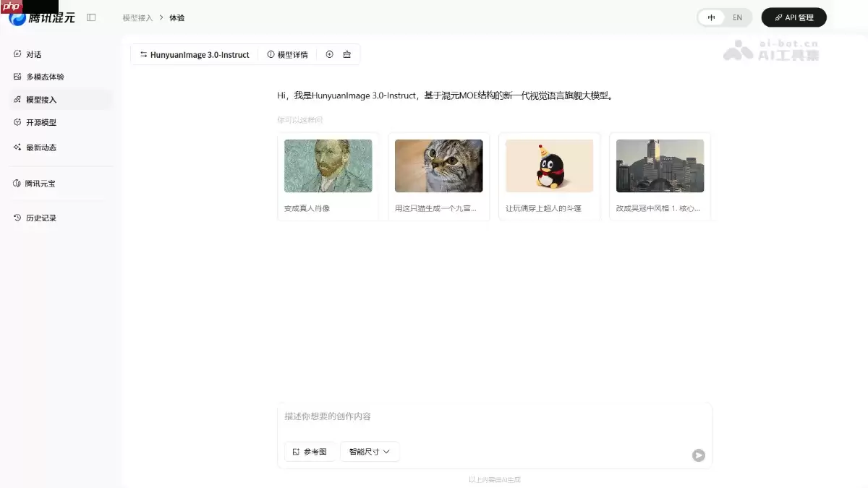868x488 pixels.
Task: Switch interface language to EN
Action: click(737, 17)
